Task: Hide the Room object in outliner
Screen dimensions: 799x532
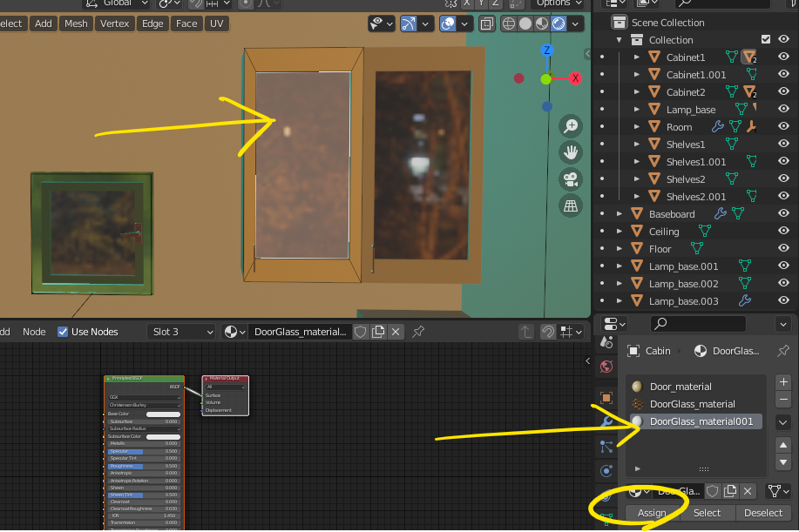Action: coord(783,126)
